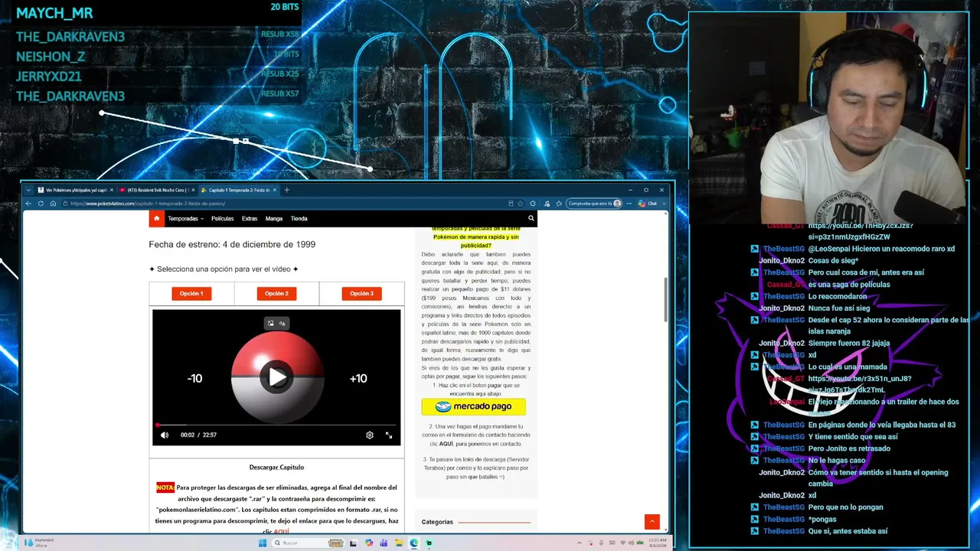Screen dimensions: 980x551
Task: Reload the browser page
Action: coord(41,204)
